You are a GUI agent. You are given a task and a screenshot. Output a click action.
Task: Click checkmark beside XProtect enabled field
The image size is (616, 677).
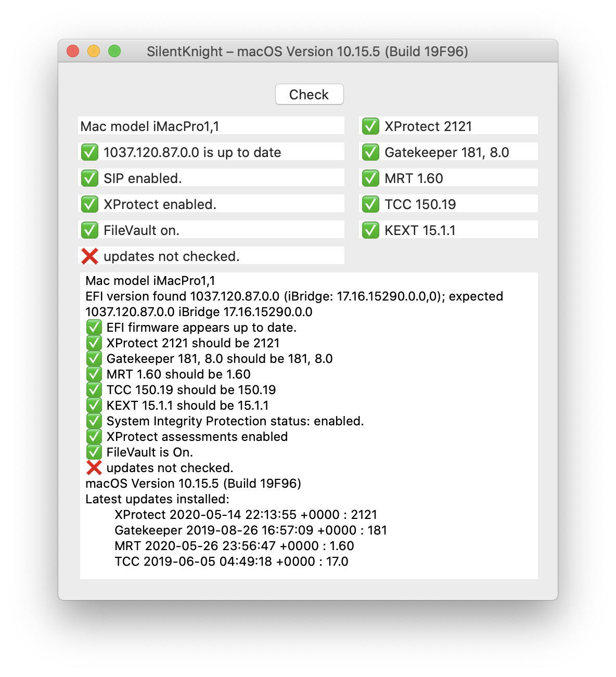(x=89, y=204)
